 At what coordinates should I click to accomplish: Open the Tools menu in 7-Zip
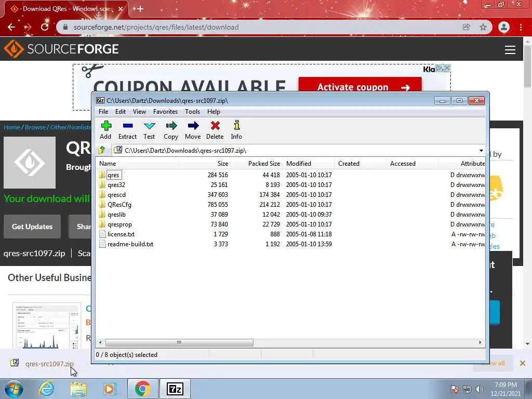tap(192, 112)
